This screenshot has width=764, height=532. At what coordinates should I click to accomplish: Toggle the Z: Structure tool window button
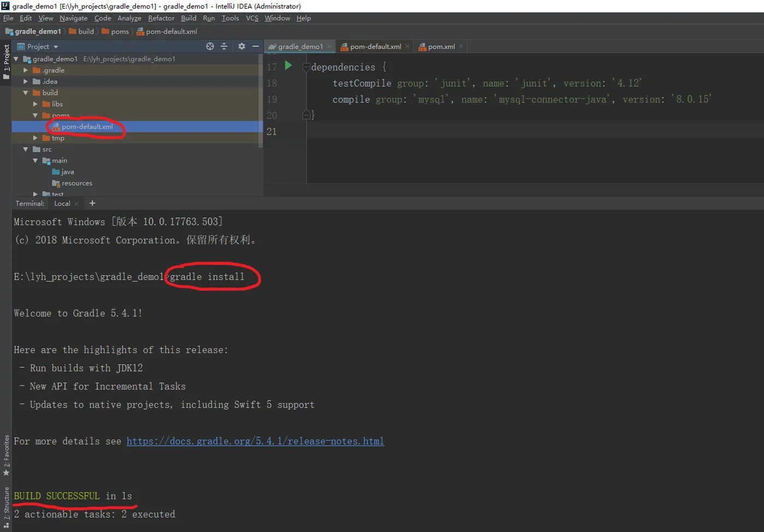tap(6, 507)
